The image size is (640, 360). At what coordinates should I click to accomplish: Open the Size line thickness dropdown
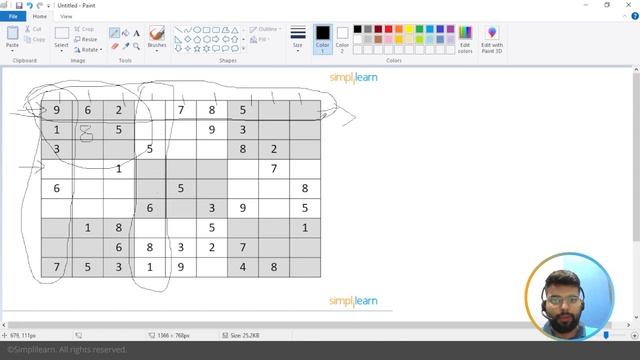(298, 40)
